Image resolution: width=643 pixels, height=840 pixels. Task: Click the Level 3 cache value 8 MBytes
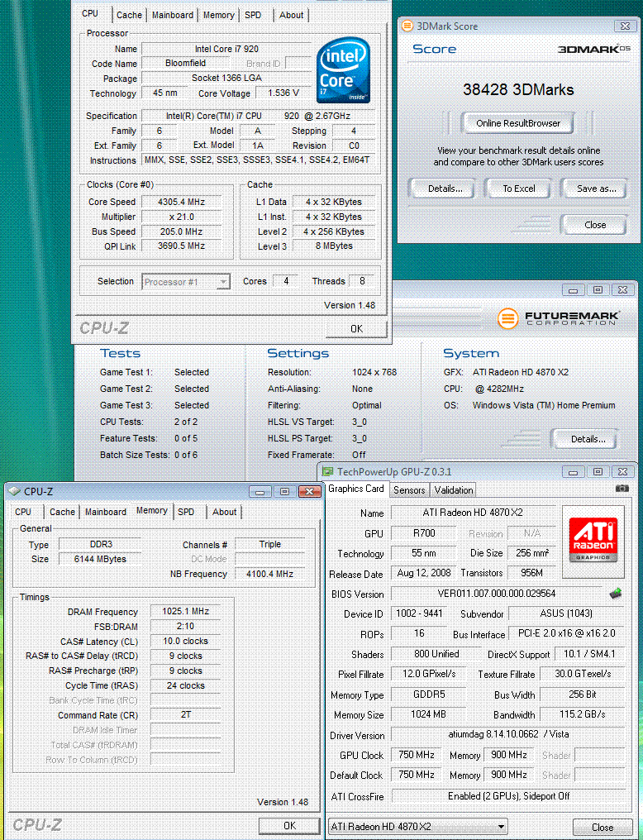334,246
